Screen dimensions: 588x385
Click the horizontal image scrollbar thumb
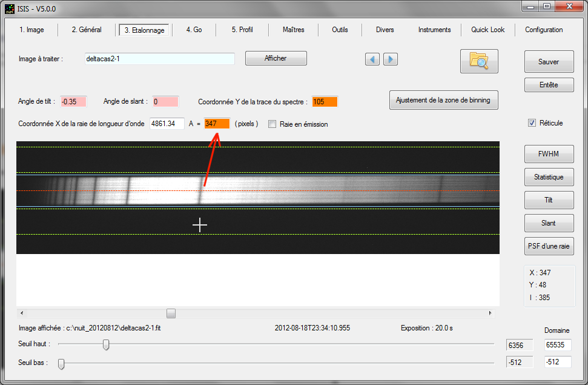tap(171, 313)
